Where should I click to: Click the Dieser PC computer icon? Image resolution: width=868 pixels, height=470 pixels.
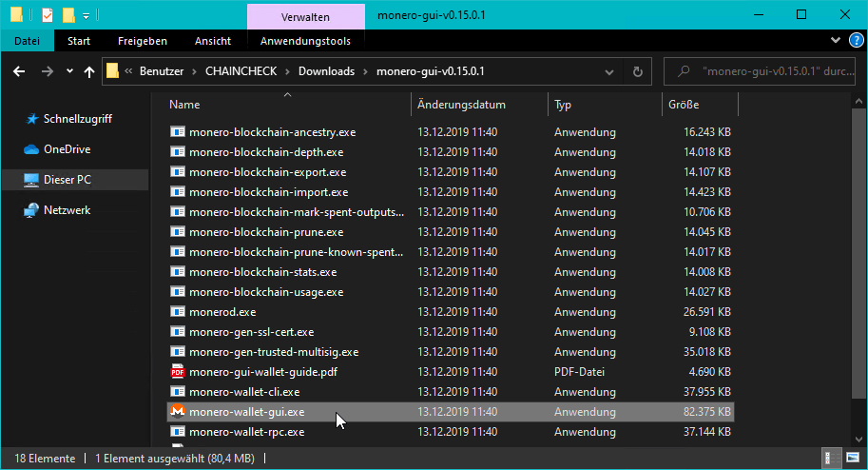31,180
